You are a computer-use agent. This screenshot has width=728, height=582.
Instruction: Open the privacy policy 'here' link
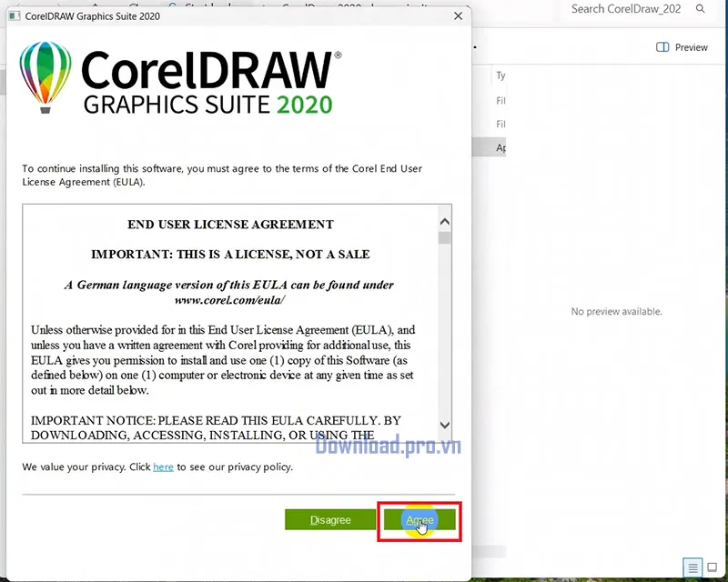[x=163, y=467]
